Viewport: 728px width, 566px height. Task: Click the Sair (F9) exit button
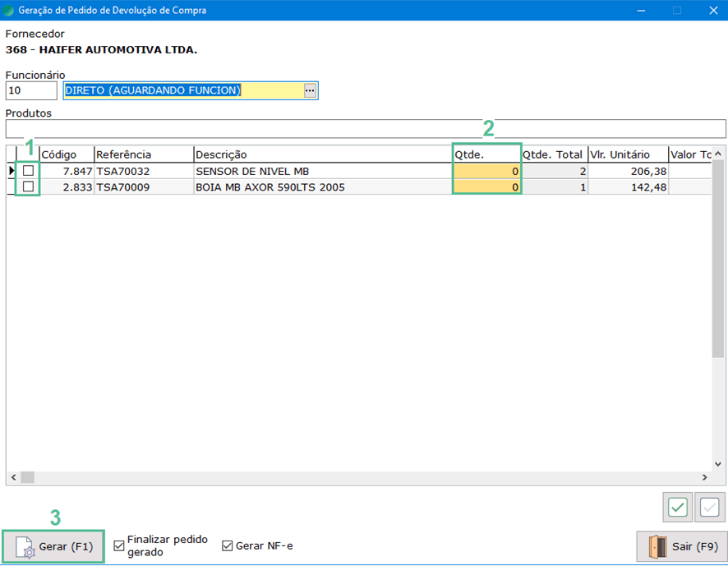[680, 546]
